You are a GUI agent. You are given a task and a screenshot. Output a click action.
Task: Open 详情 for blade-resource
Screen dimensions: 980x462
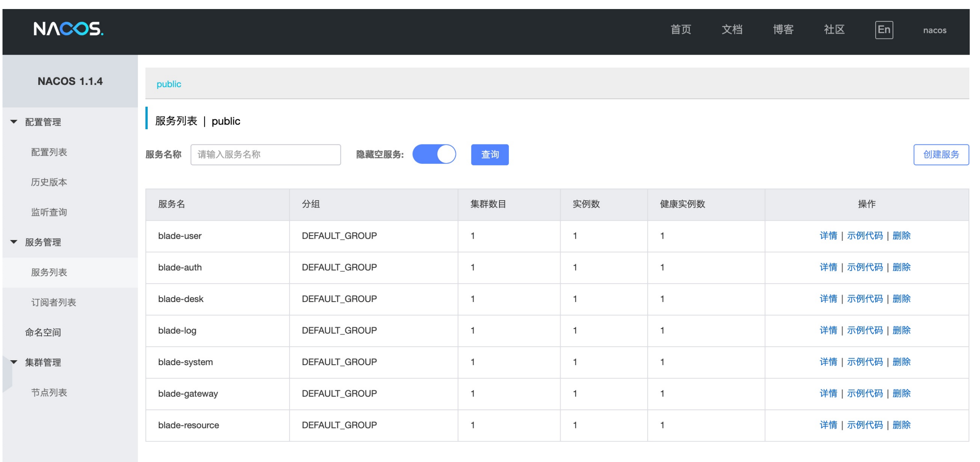(828, 425)
